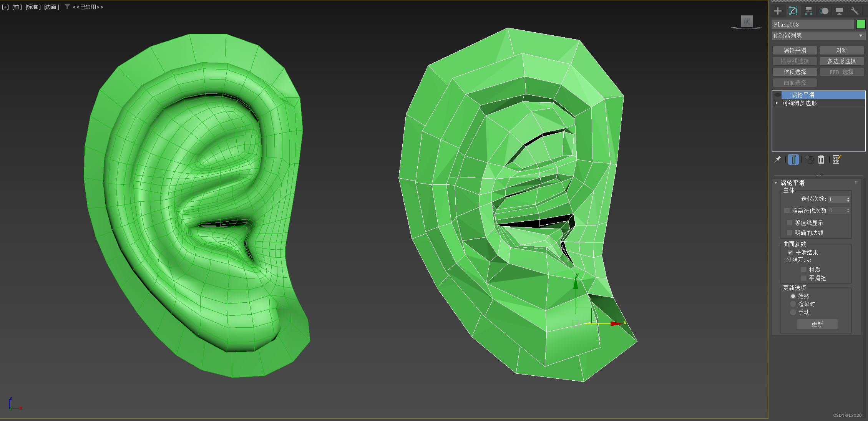Click the green object color swatch
868x421 pixels.
point(861,24)
